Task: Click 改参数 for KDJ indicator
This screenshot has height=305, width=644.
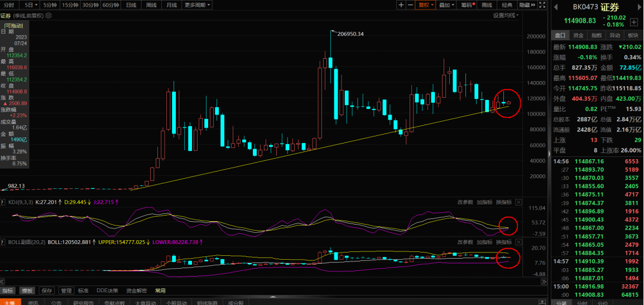Action: (x=465, y=202)
